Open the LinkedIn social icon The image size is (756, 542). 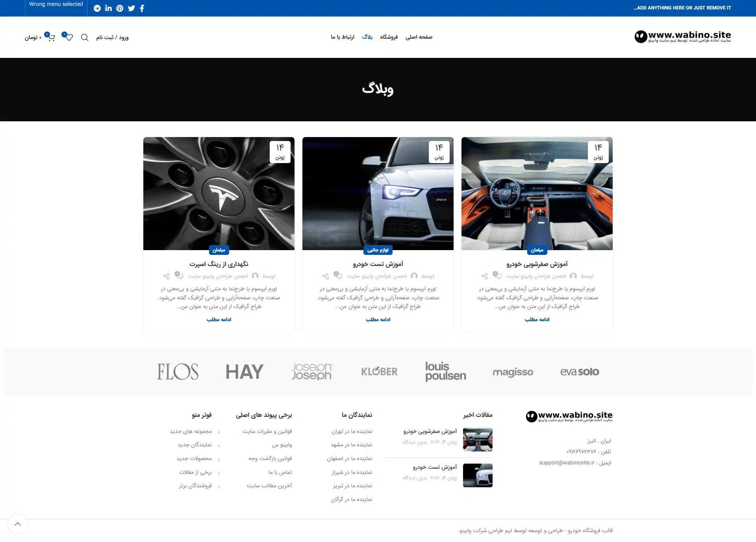pyautogui.click(x=109, y=8)
